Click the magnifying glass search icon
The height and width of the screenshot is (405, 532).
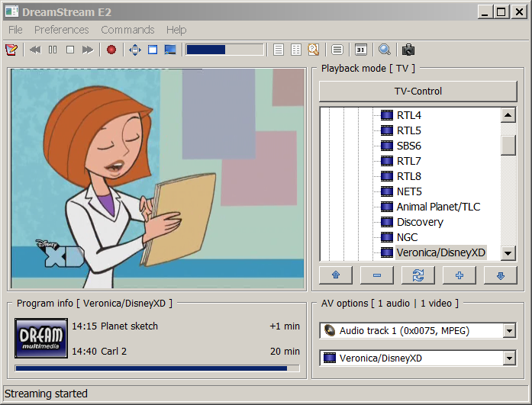(x=385, y=50)
